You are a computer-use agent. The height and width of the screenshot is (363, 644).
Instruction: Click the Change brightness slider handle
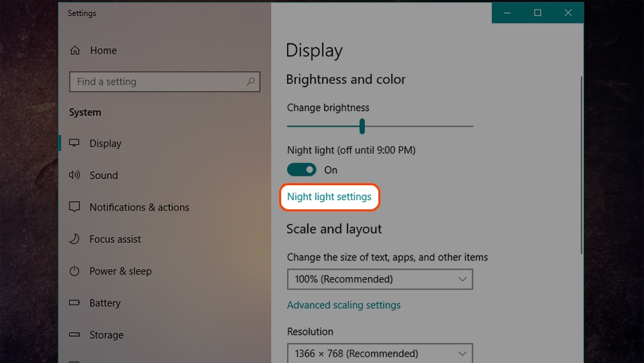pyautogui.click(x=362, y=126)
